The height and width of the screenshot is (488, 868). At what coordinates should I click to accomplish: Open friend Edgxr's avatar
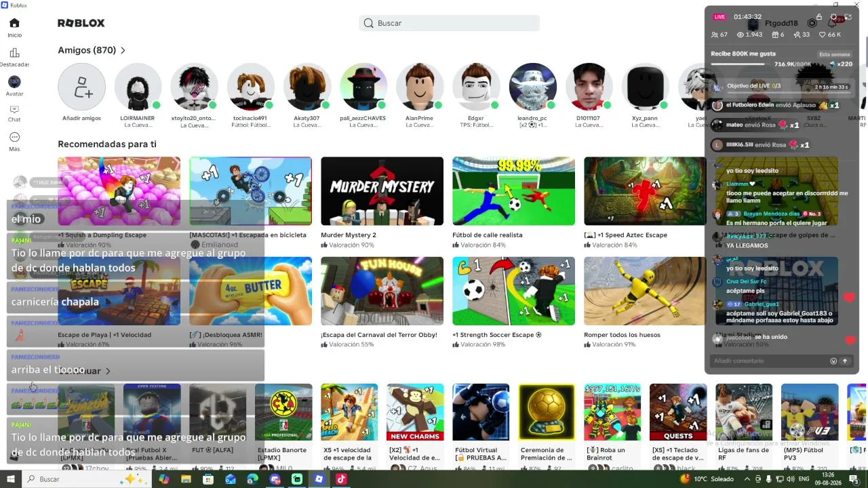coord(475,87)
